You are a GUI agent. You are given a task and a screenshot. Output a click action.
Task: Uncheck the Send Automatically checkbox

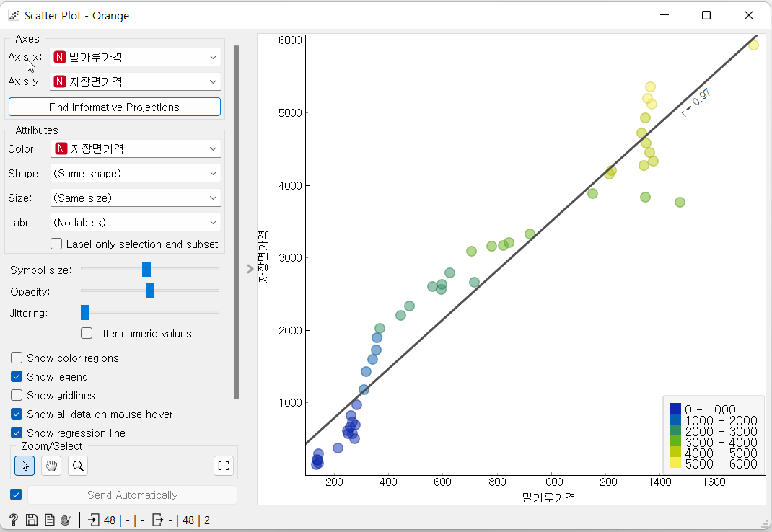tap(16, 495)
